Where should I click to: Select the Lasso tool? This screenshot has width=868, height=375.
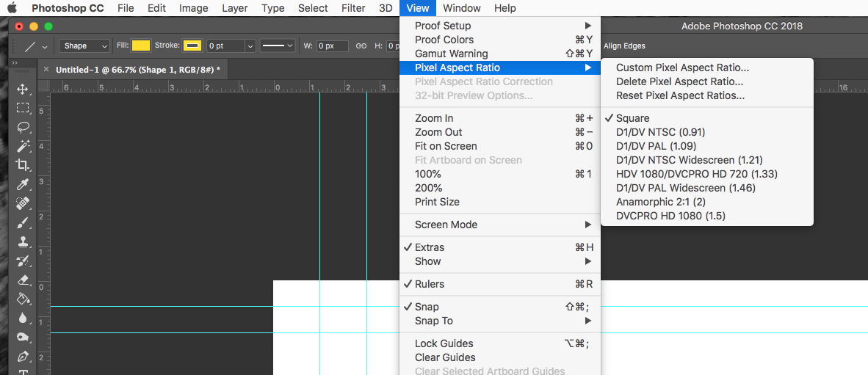click(x=23, y=127)
